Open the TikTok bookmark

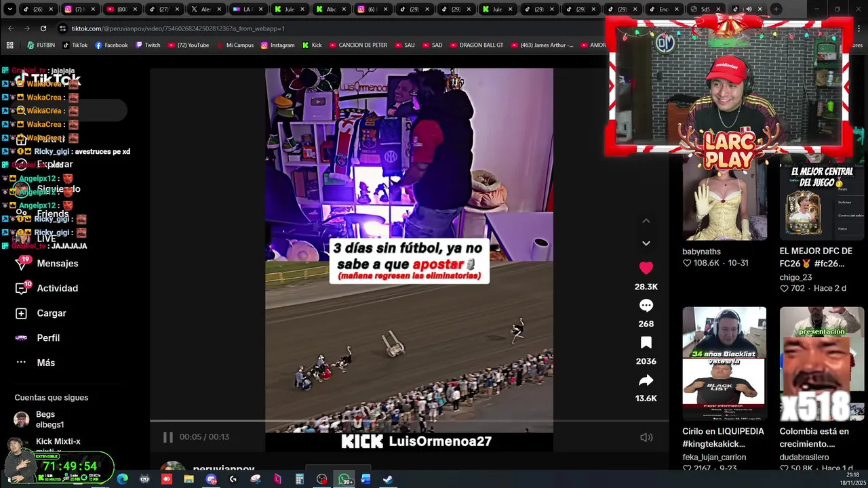pyautogui.click(x=75, y=45)
